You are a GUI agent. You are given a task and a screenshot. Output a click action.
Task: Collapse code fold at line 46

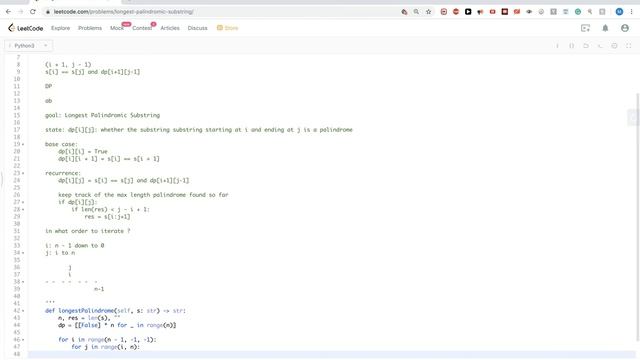pyautogui.click(x=23, y=340)
